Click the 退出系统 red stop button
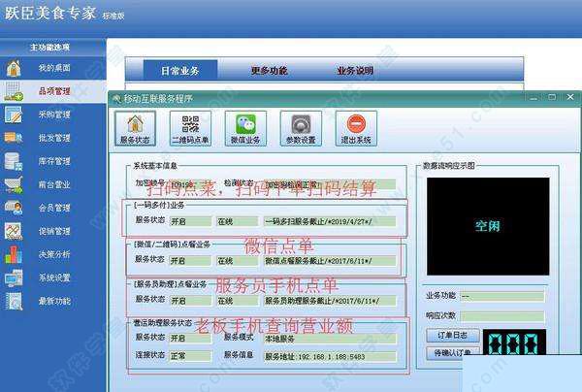Image resolution: width=582 pixels, height=392 pixels. (356, 128)
